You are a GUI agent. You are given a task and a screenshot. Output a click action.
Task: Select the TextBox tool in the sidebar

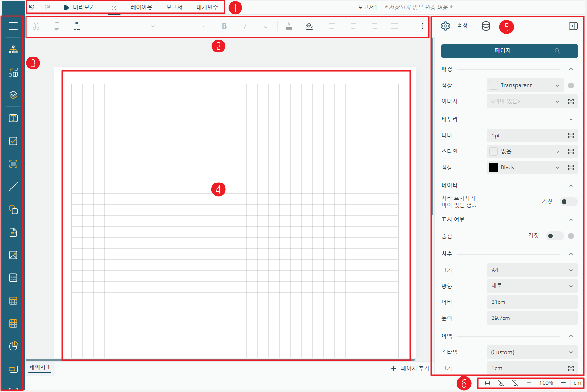[13, 118]
